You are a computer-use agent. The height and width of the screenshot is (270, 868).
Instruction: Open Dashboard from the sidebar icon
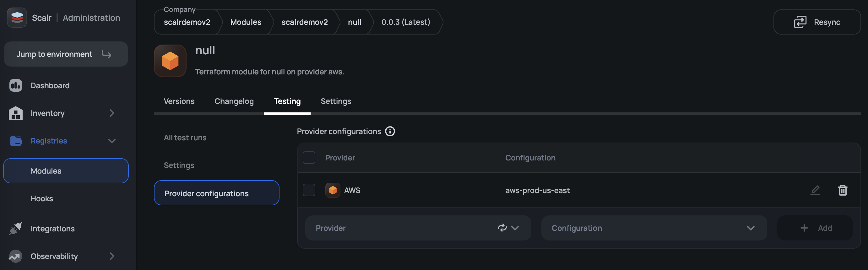click(15, 85)
